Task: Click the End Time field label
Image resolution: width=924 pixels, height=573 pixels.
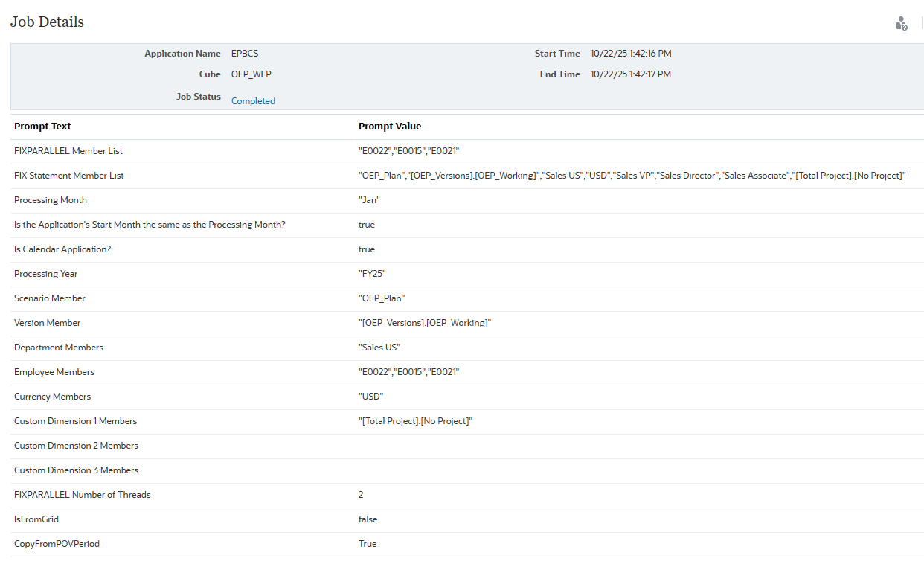Action: coord(560,74)
